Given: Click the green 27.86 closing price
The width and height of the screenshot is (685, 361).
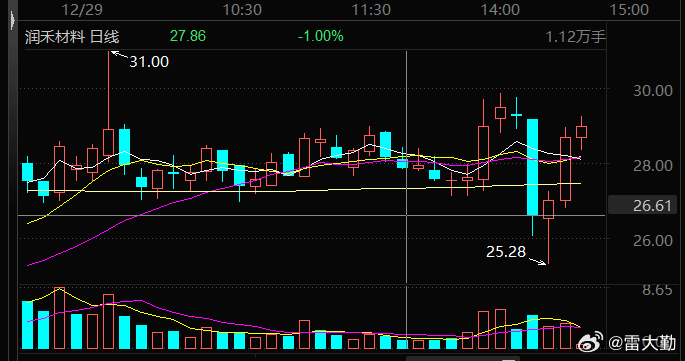Looking at the screenshot, I should tap(188, 36).
